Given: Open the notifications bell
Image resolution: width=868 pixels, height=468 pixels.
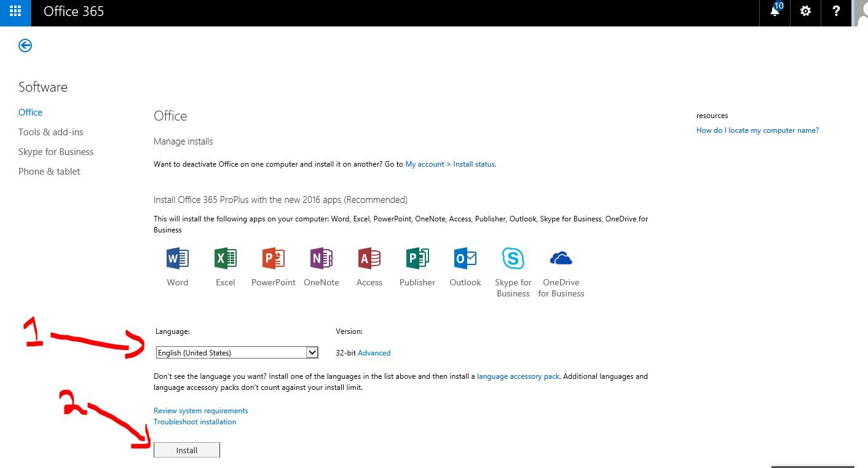Looking at the screenshot, I should (x=775, y=11).
